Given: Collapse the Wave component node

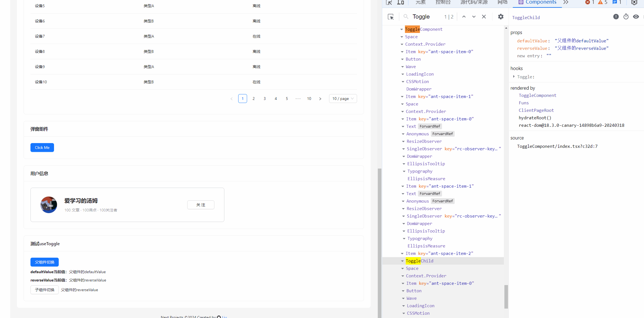Looking at the screenshot, I should coord(402,66).
